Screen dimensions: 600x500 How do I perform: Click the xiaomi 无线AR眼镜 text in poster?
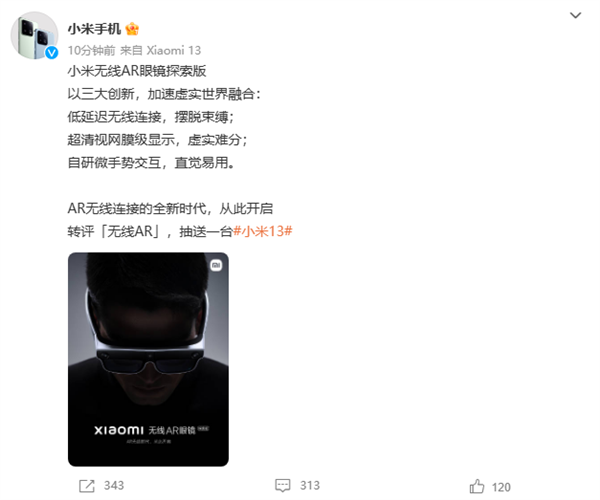pyautogui.click(x=152, y=430)
